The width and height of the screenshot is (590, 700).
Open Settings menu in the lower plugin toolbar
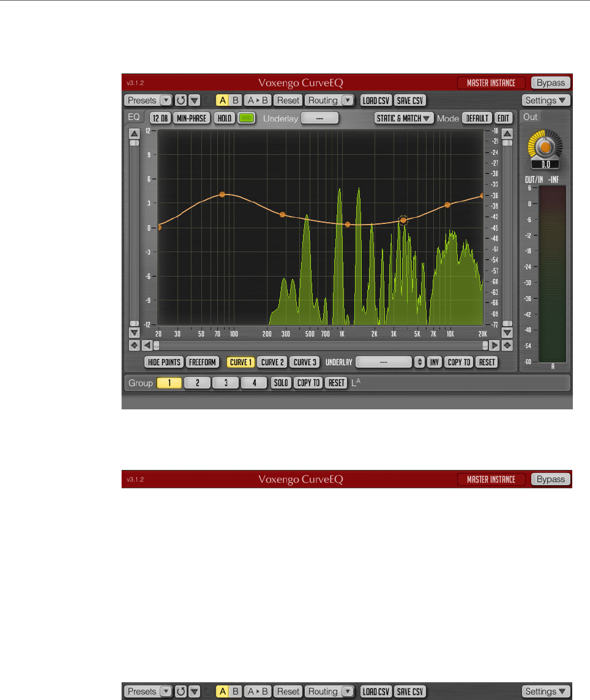546,691
